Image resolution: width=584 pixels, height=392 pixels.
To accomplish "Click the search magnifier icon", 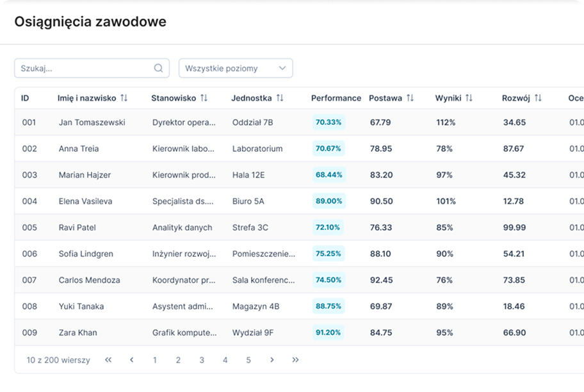I will click(158, 68).
